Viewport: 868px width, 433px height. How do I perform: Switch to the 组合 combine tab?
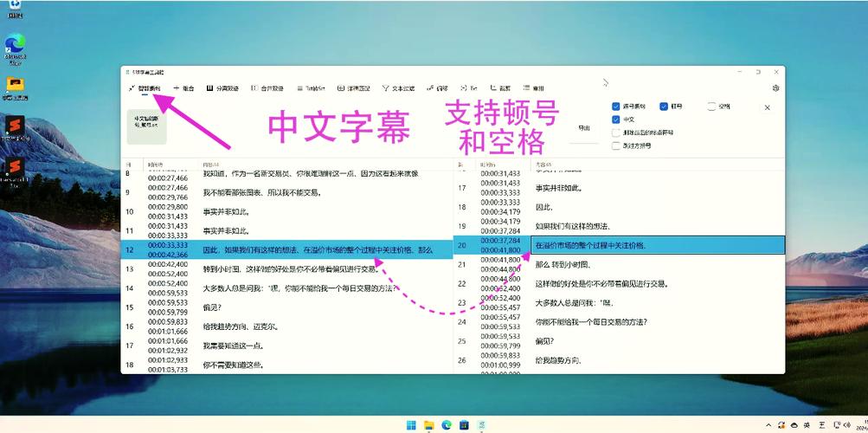click(184, 88)
